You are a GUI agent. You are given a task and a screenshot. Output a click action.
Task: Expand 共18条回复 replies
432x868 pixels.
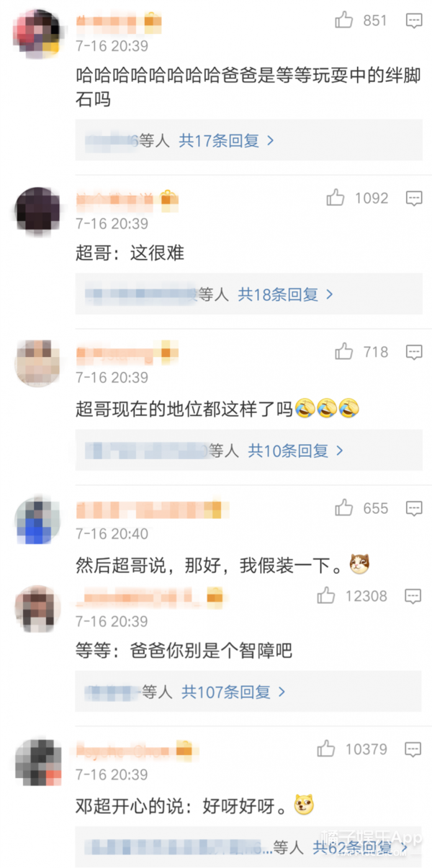286,294
